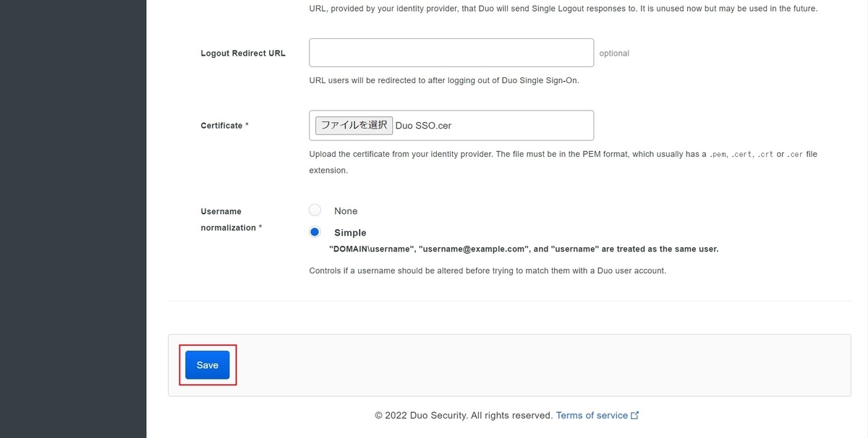This screenshot has height=438, width=868.
Task: Click the "Controls if a username" description text
Action: [x=487, y=271]
